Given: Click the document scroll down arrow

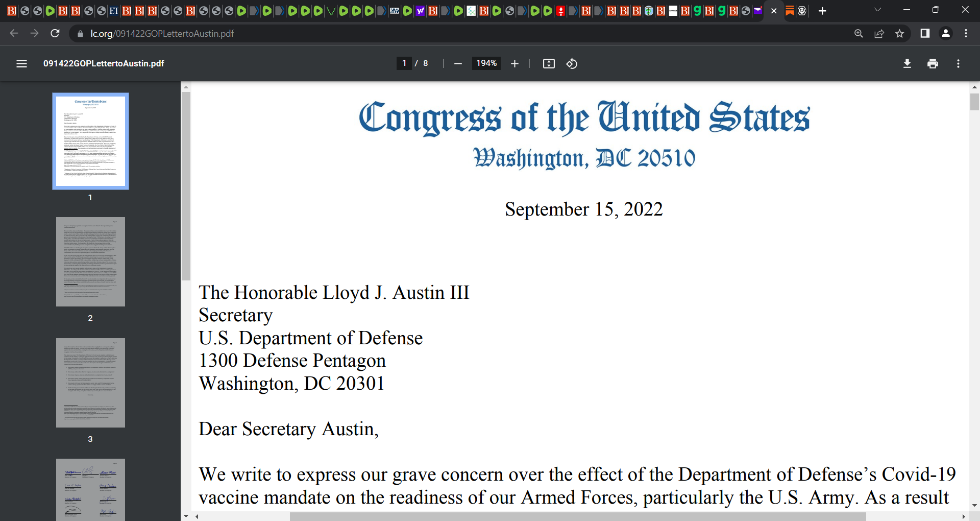Looking at the screenshot, I should [x=974, y=506].
